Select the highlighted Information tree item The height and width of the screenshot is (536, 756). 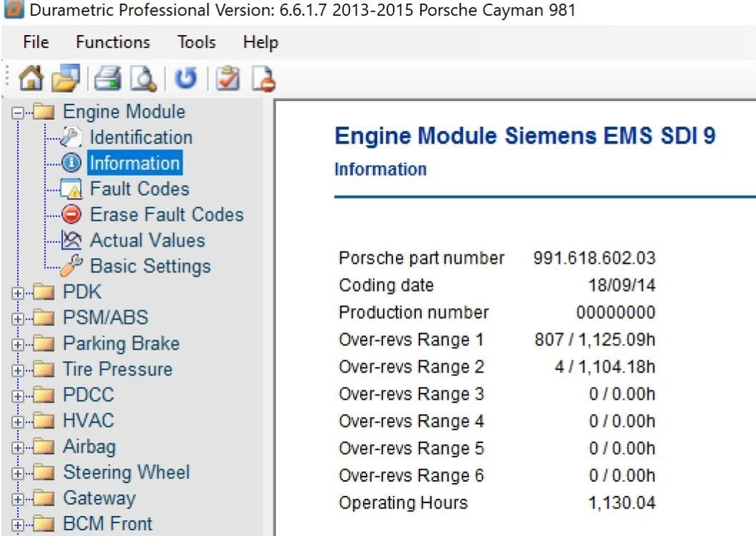pos(135,162)
